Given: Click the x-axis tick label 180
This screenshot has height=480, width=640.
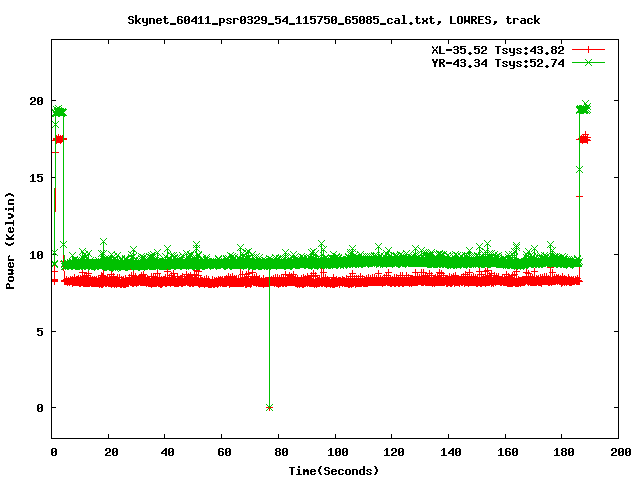Looking at the screenshot, I should (x=564, y=452).
